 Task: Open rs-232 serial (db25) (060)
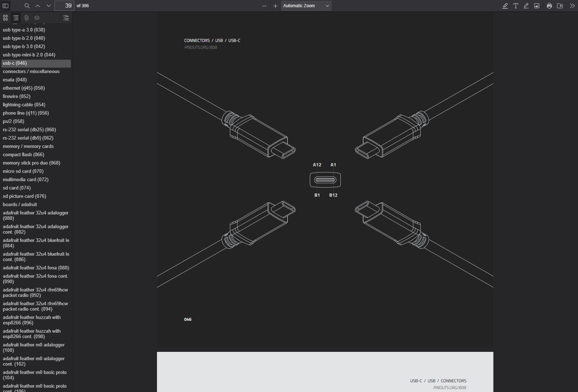(29, 130)
